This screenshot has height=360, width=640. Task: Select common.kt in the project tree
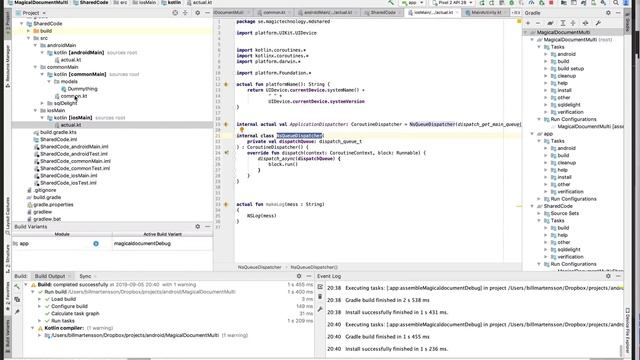coord(73,96)
